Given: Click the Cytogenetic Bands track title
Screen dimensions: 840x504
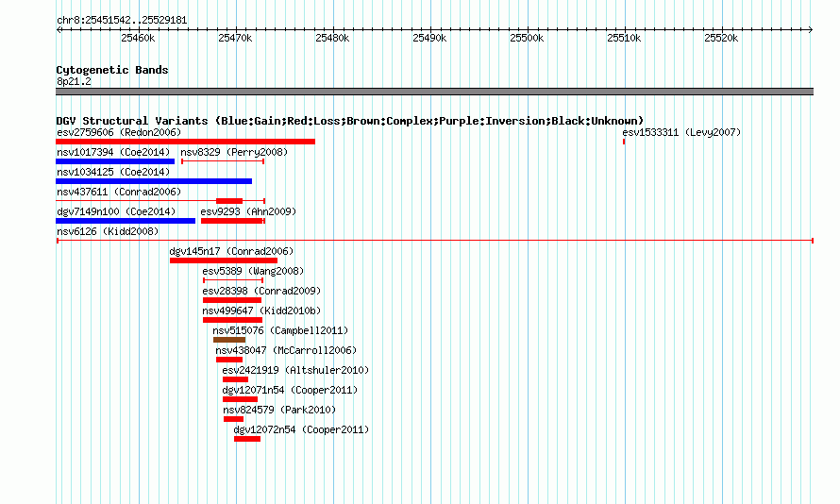Looking at the screenshot, I should 112,70.
